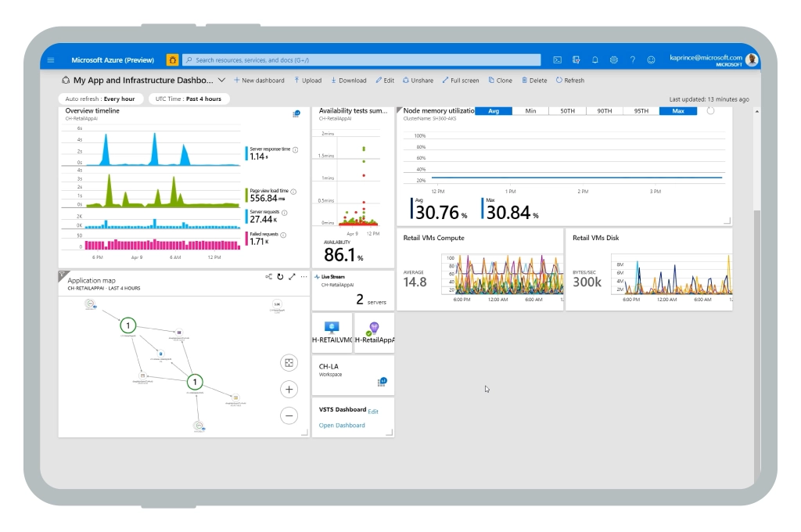Open the Retail VMs Disk chart tile
This screenshot has width=801, height=532.
coord(649,269)
